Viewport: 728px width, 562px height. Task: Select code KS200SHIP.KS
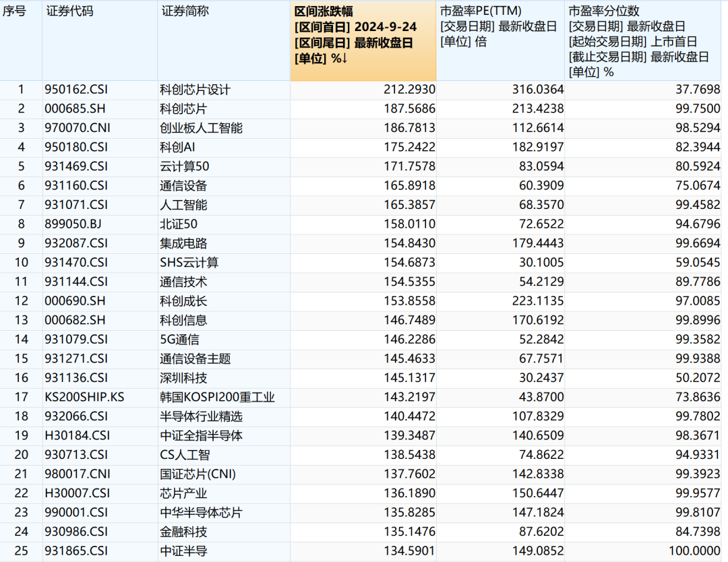(x=84, y=398)
